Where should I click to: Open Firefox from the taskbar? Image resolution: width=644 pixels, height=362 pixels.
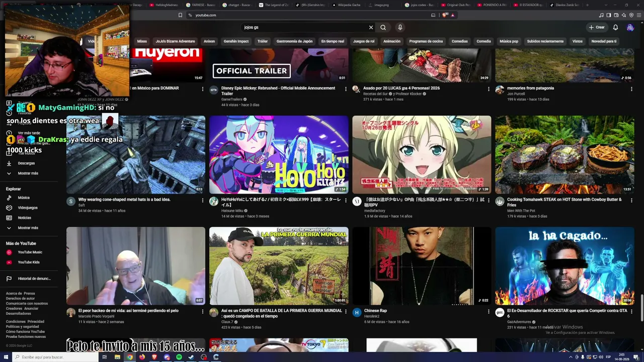(x=142, y=357)
